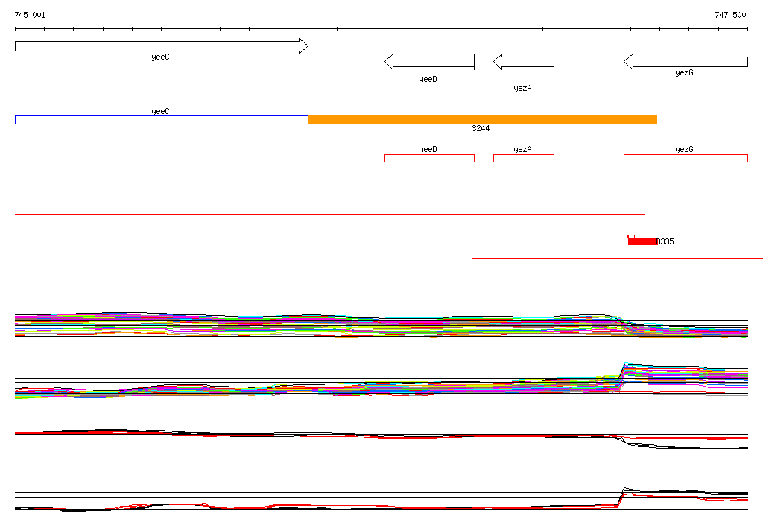Select the orange S244 segment bar

(x=483, y=120)
